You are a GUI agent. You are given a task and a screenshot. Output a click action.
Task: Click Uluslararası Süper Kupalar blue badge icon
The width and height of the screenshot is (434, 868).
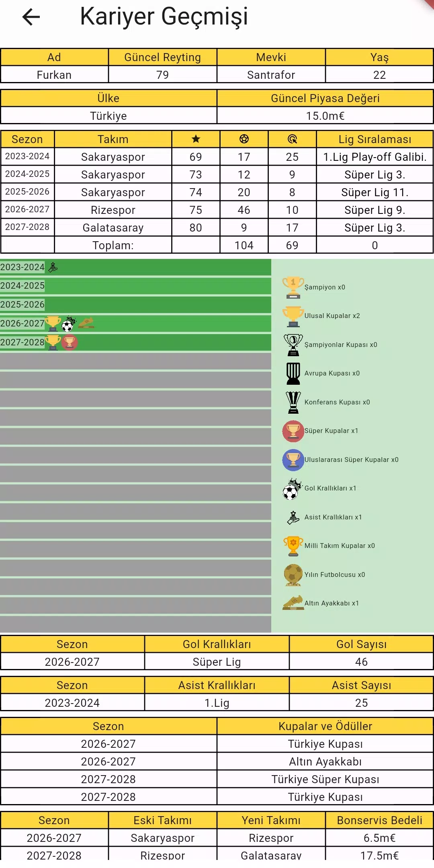pyautogui.click(x=293, y=460)
